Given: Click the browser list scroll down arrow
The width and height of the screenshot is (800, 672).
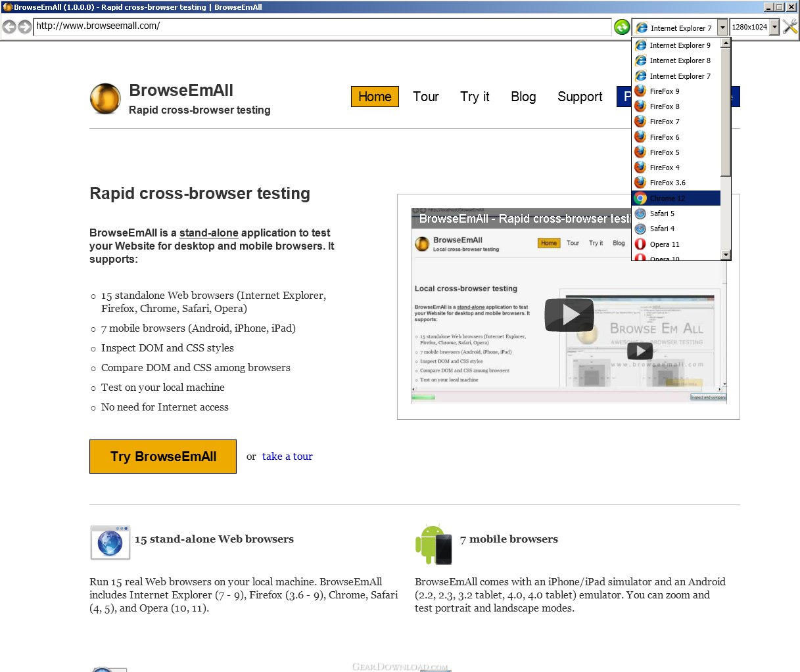Looking at the screenshot, I should click(726, 255).
